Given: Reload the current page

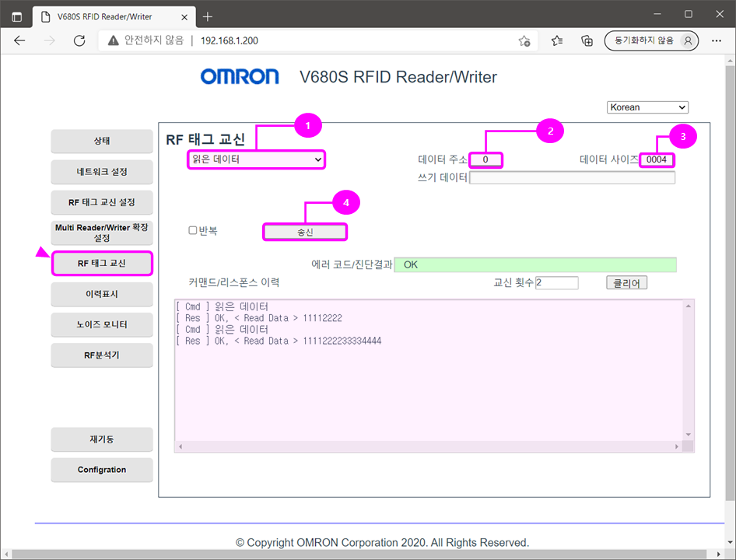Looking at the screenshot, I should click(x=79, y=41).
